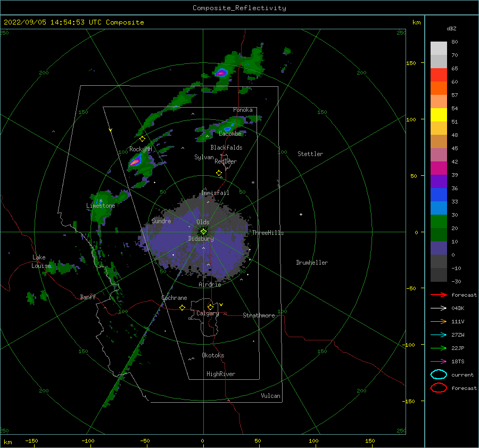Click the HighRiver city label
The height and width of the screenshot is (448, 479).
tap(221, 374)
